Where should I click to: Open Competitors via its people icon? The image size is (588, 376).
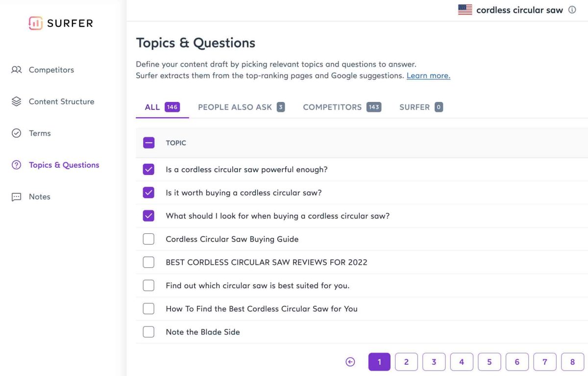pos(17,70)
